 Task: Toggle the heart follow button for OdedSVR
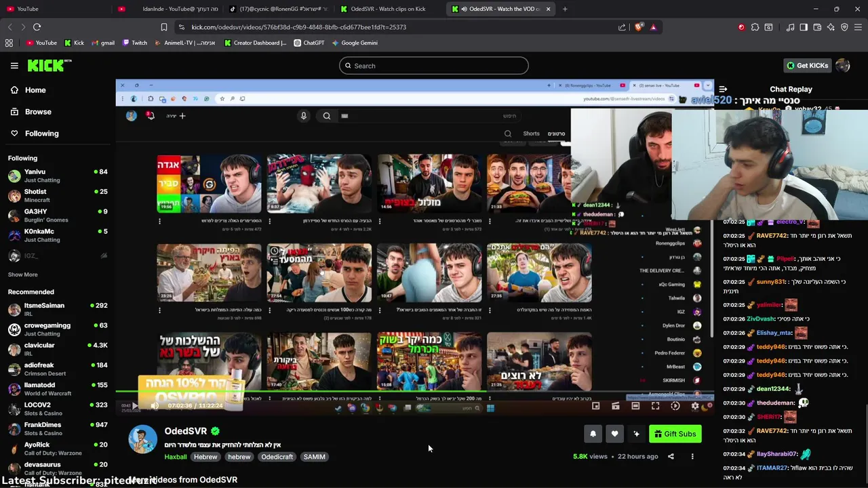tap(614, 434)
